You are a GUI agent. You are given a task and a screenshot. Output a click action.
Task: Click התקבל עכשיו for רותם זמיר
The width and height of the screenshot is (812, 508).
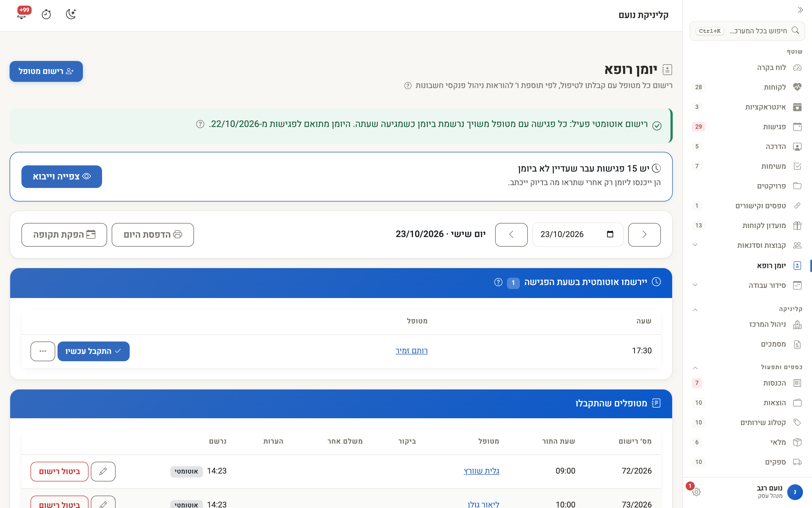[93, 351]
